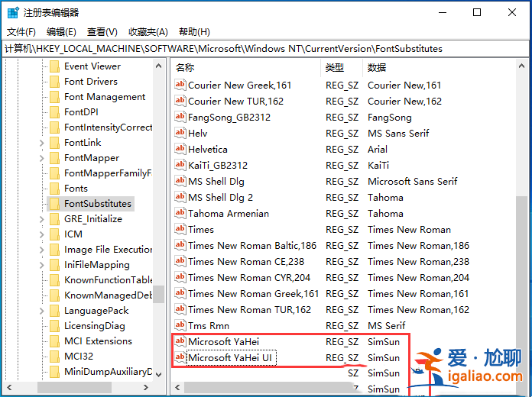
Task: Click the folder icon for FontMapper
Action: tap(54, 157)
